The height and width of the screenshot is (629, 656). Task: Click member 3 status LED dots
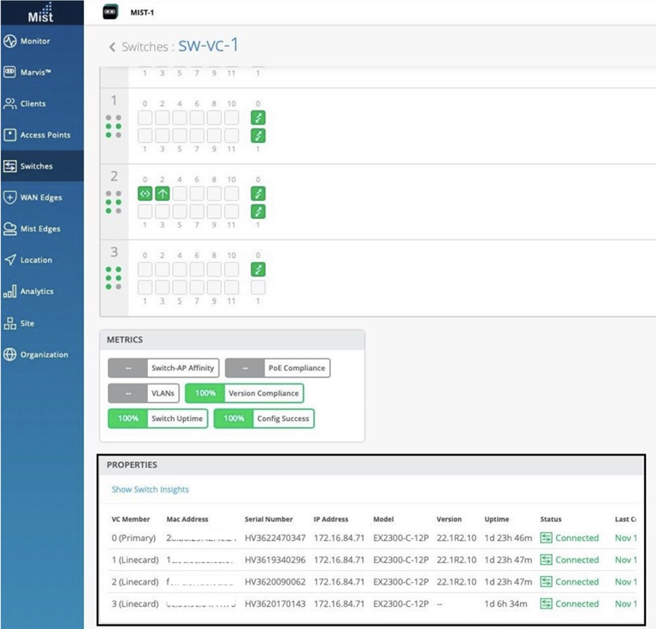(x=113, y=278)
